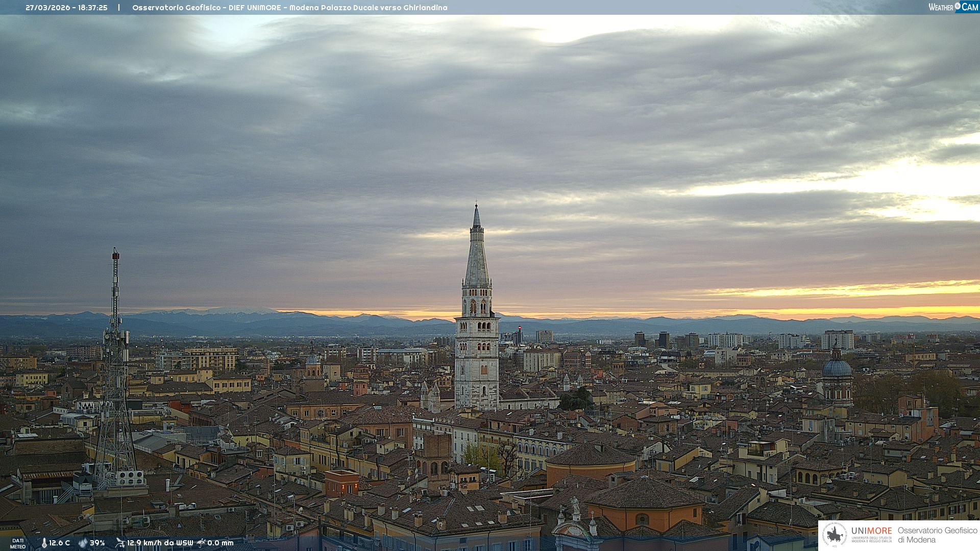Viewport: 980px width, 551px height.
Task: Click the 0.0 mm rainfall value
Action: tap(220, 543)
